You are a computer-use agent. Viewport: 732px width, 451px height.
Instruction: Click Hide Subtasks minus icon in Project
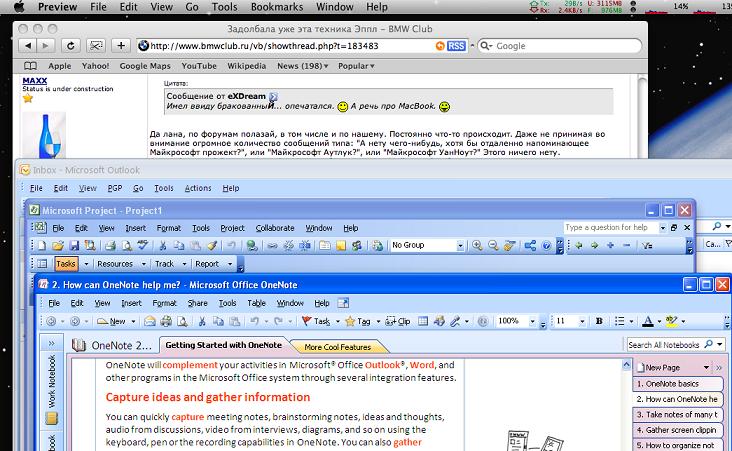click(626, 246)
